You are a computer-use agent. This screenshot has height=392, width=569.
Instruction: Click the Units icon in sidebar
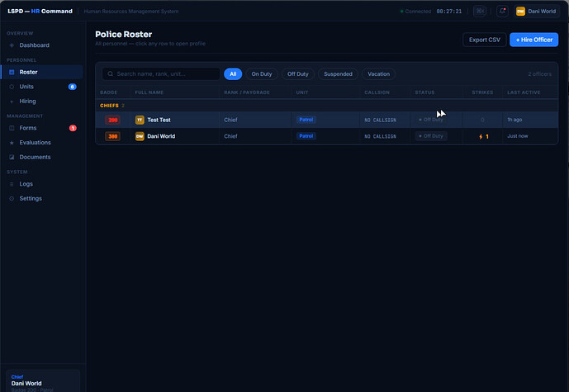pos(12,87)
